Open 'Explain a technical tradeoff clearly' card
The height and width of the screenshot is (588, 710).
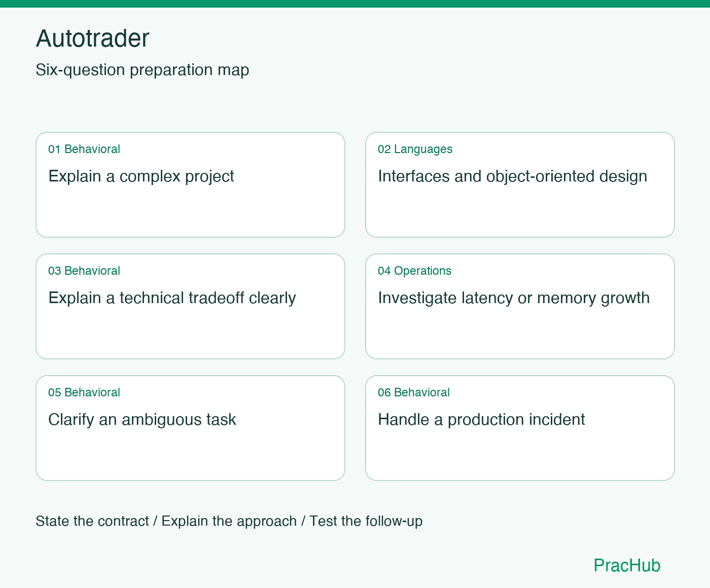pos(190,306)
